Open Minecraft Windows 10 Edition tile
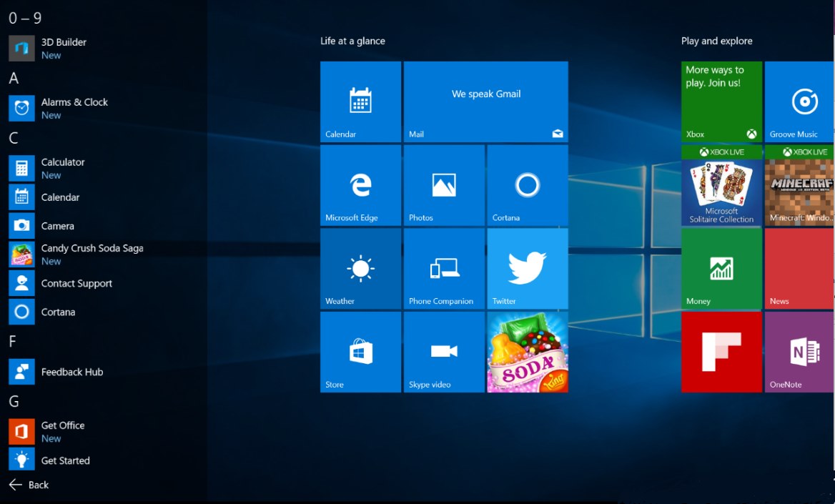 [799, 185]
